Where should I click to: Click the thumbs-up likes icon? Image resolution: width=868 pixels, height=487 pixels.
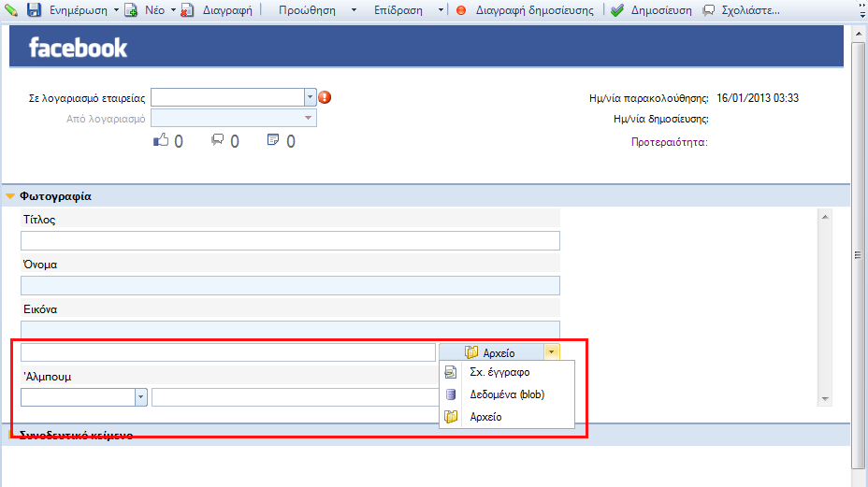tap(161, 140)
